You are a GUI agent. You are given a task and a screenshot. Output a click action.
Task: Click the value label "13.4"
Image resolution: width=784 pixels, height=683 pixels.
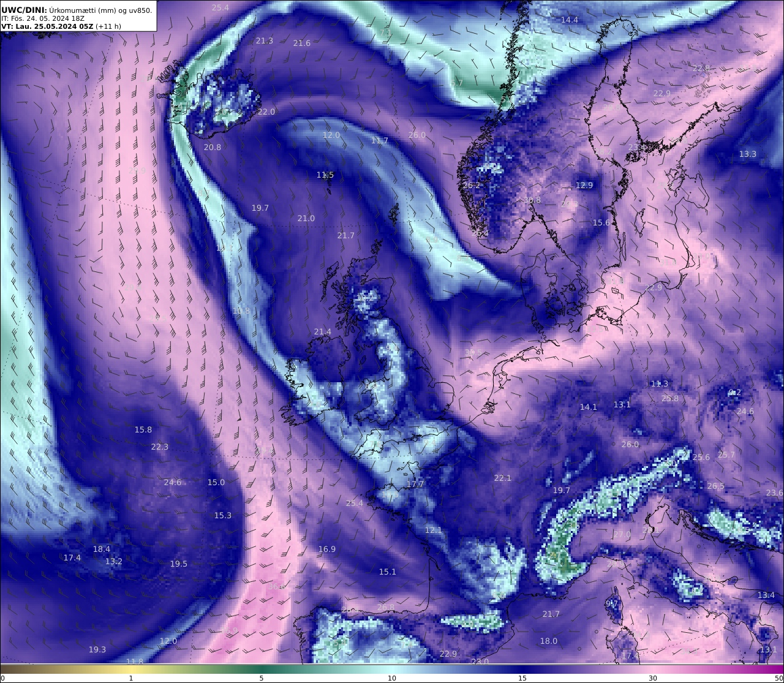(766, 595)
